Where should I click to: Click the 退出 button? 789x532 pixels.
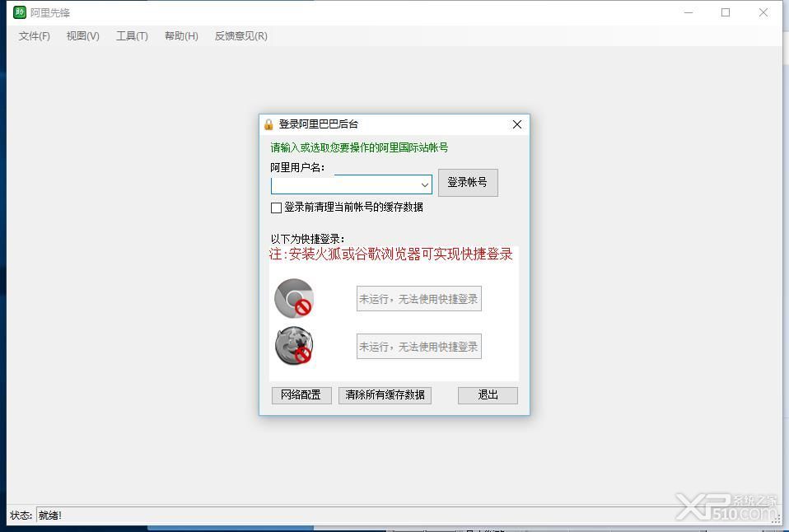pos(488,395)
